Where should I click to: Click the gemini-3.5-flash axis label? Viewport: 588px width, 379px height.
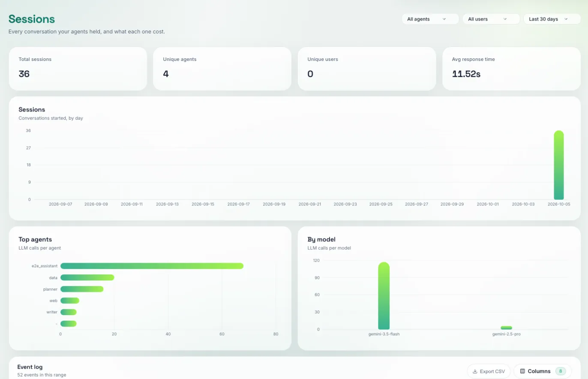[384, 334]
